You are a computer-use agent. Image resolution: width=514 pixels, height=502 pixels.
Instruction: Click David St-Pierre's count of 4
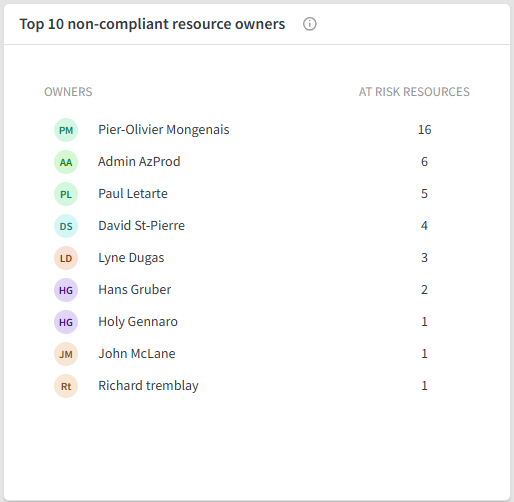424,226
